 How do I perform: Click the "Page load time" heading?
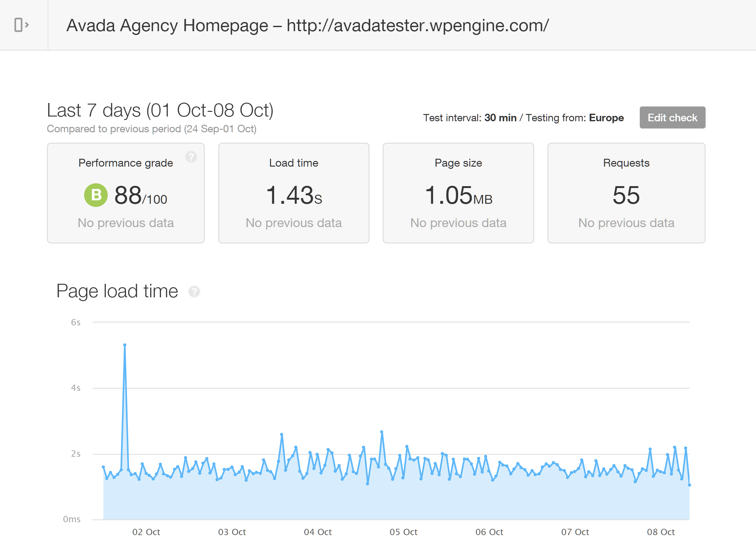(x=117, y=291)
